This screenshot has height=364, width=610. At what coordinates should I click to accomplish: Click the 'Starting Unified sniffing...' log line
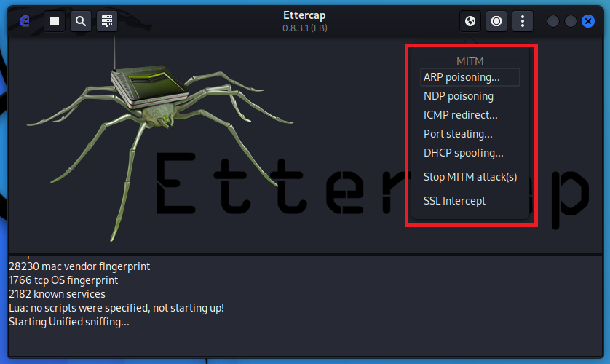tap(69, 322)
